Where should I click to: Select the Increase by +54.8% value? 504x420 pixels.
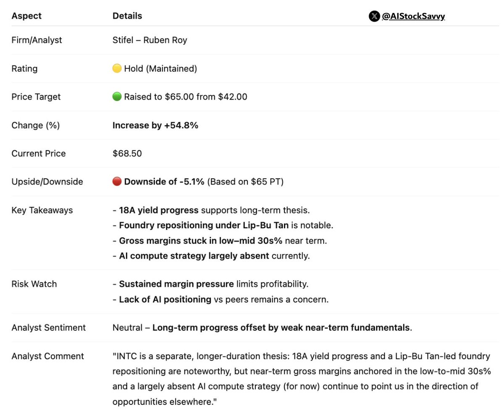155,125
